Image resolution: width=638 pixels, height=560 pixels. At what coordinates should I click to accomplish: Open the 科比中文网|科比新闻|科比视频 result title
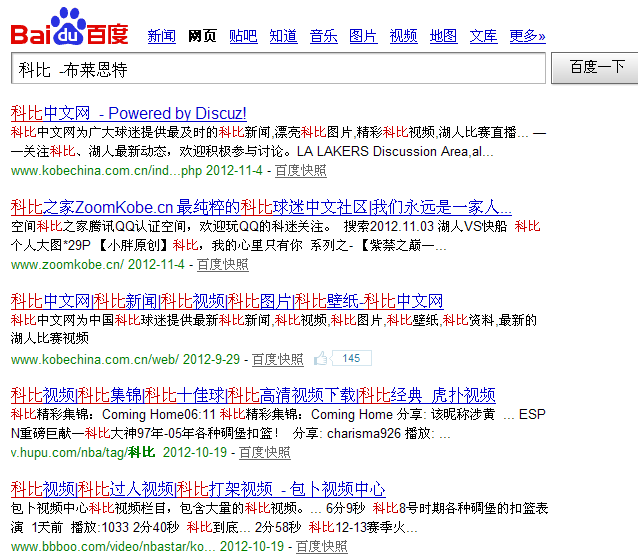[226, 301]
